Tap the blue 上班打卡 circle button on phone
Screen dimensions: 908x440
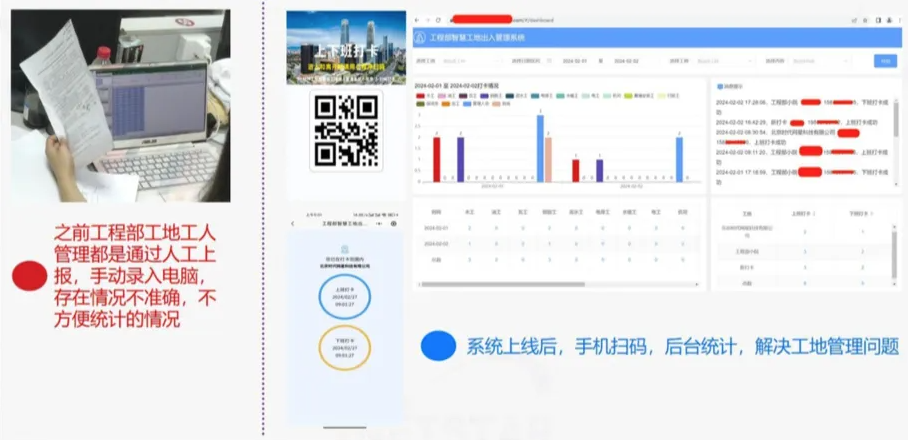[345, 297]
